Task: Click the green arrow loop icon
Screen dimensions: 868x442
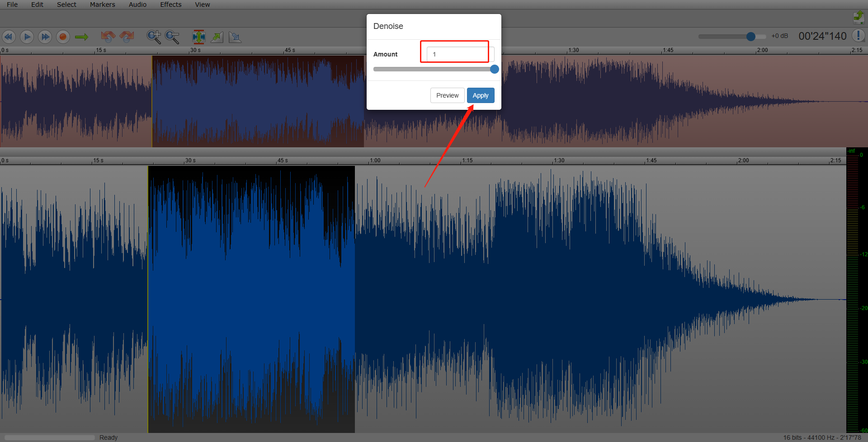Action: click(81, 37)
